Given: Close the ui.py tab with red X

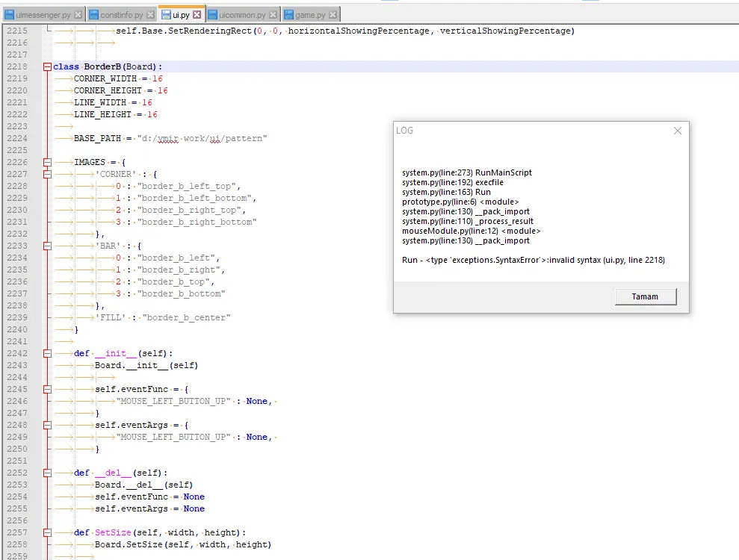Looking at the screenshot, I should tap(197, 15).
